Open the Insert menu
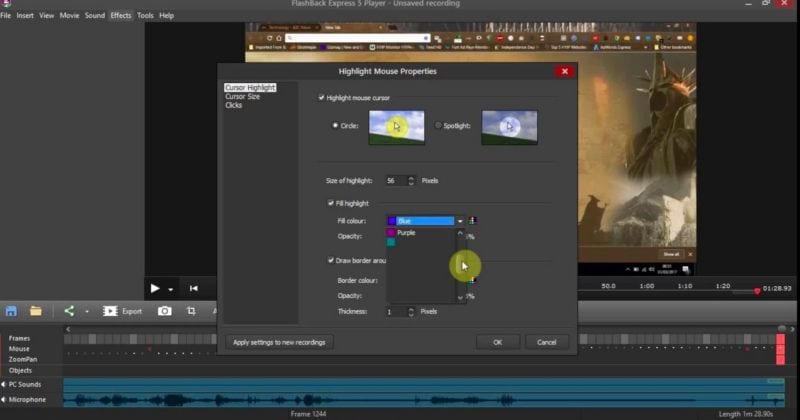 pos(25,15)
